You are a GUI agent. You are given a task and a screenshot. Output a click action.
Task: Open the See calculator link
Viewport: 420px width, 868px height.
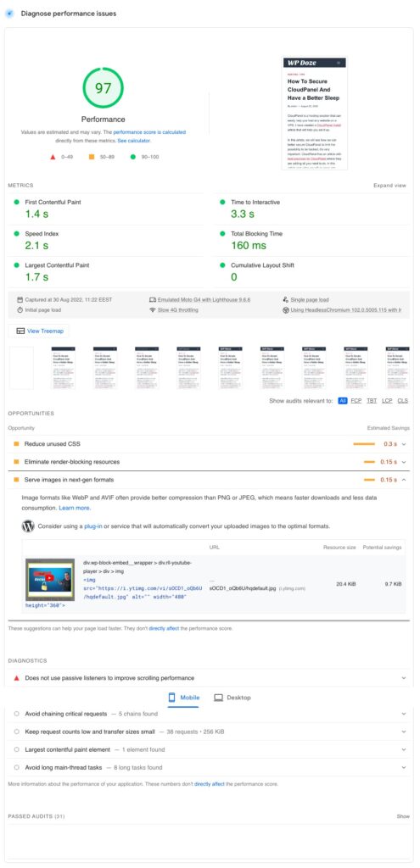(133, 142)
